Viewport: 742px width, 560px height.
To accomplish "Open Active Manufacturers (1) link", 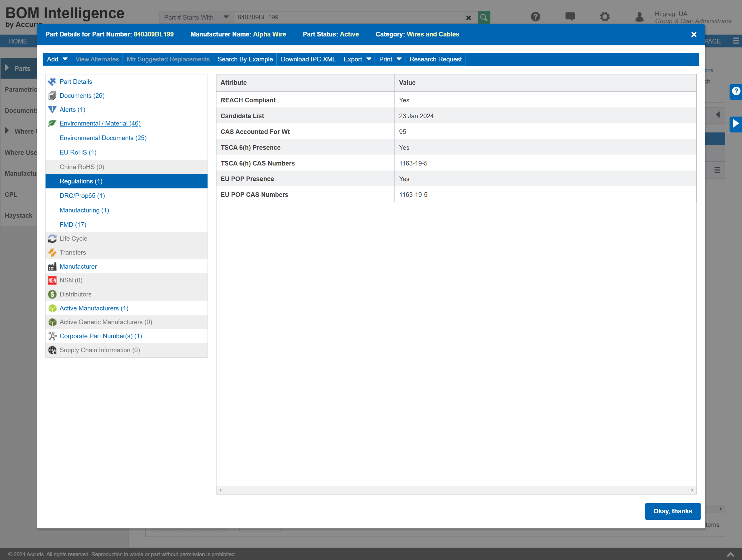I will pyautogui.click(x=94, y=308).
